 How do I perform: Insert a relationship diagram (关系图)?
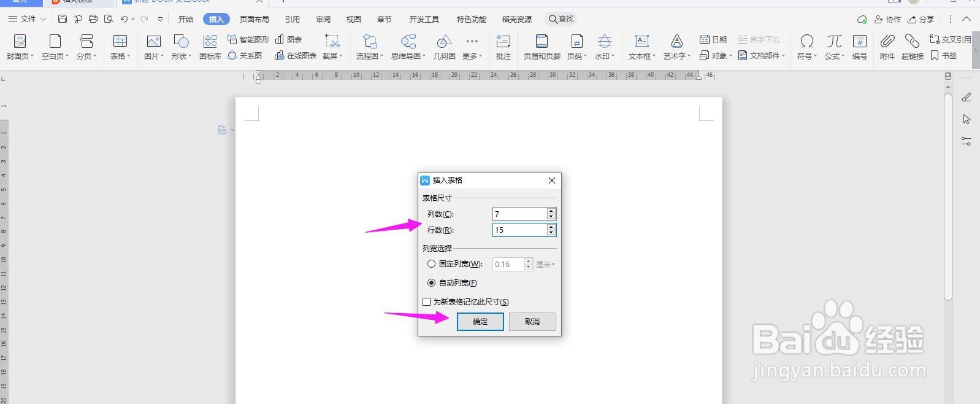click(x=245, y=55)
